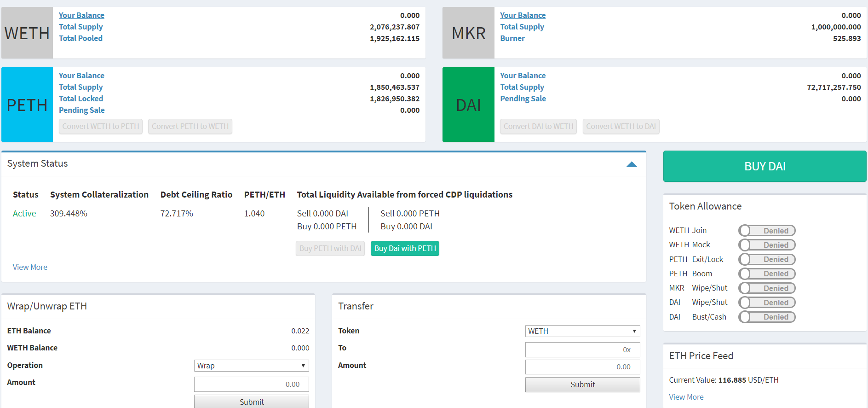Click Convert DAI to WETH button
The width and height of the screenshot is (868, 408).
pos(538,126)
